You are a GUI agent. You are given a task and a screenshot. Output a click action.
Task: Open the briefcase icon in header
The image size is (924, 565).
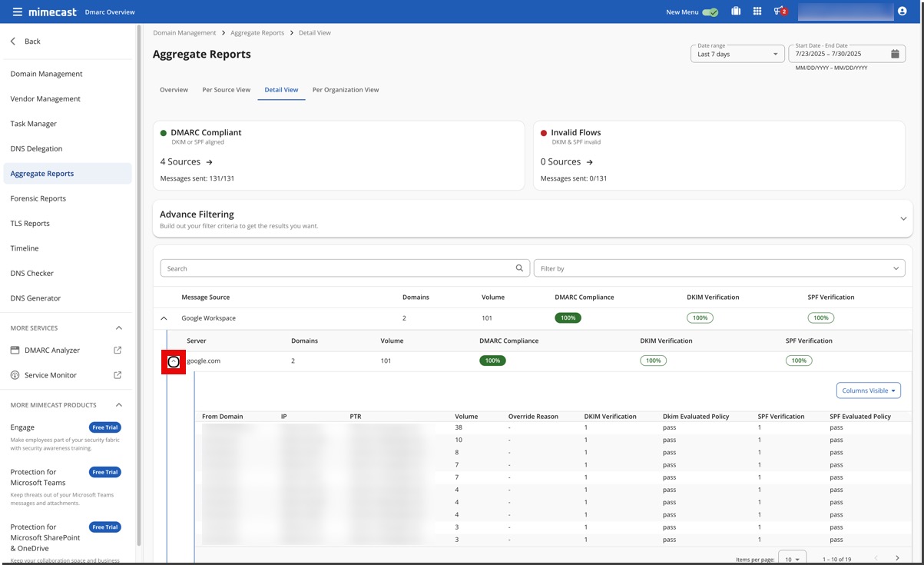coord(736,12)
